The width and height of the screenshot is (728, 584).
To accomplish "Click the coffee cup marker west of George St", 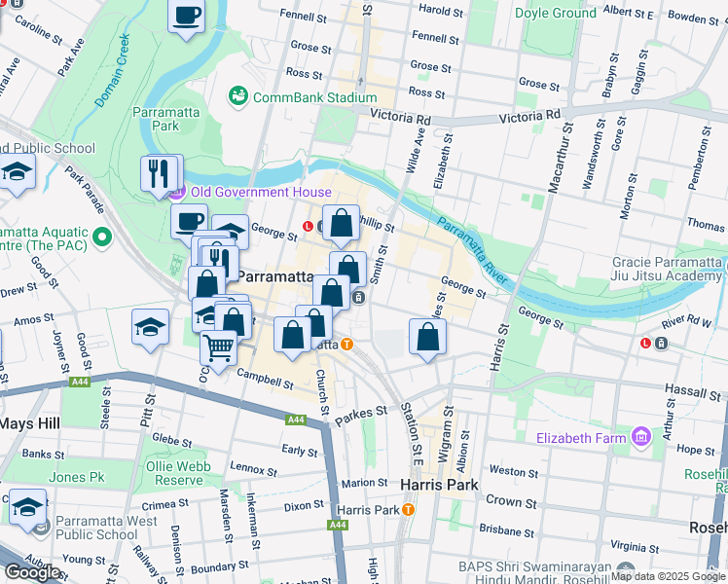I will (x=189, y=223).
